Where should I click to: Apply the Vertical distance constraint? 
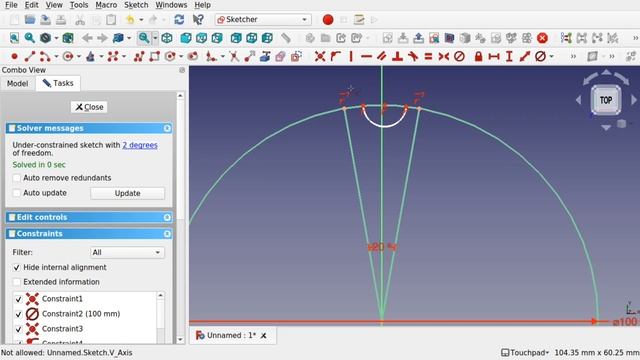click(x=509, y=56)
